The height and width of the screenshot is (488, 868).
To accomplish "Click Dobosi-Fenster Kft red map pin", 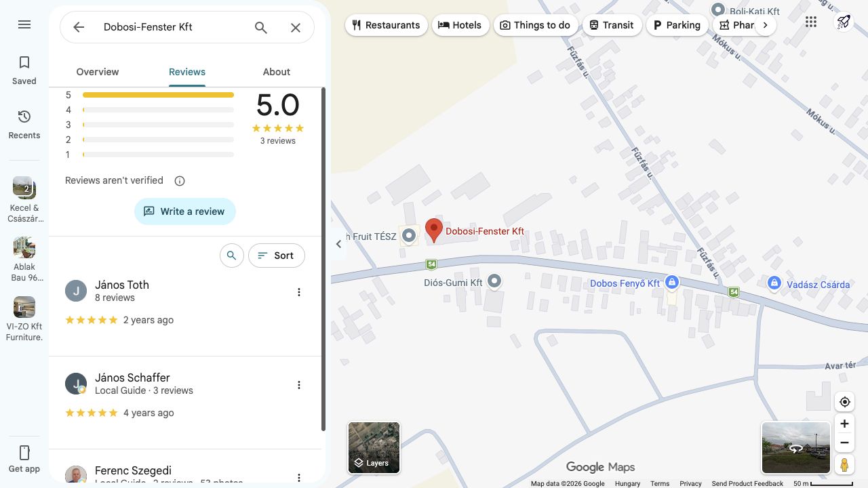I will (x=434, y=230).
